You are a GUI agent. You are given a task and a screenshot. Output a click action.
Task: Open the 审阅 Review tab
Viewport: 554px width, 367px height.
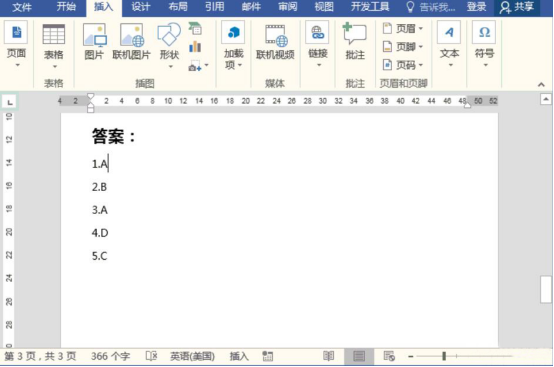tap(288, 7)
